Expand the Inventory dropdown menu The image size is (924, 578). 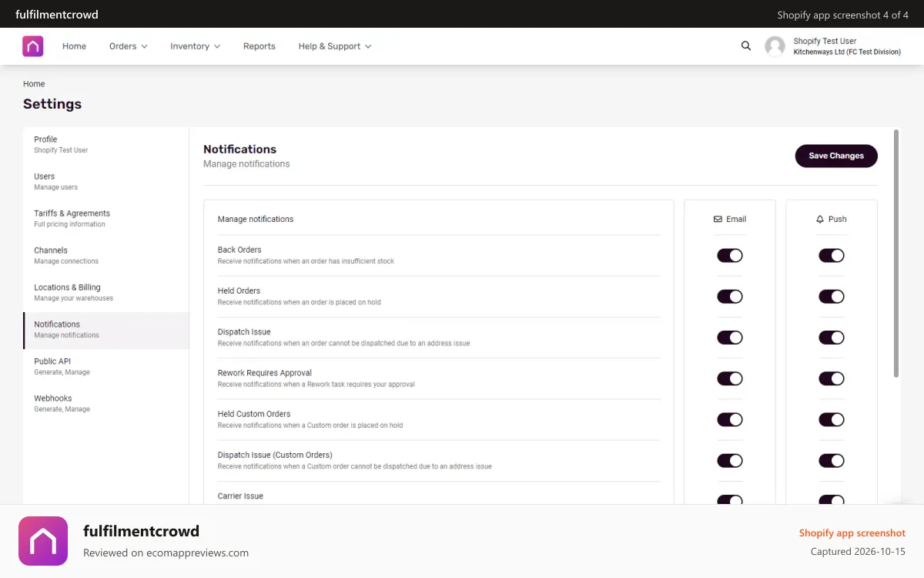coord(196,46)
